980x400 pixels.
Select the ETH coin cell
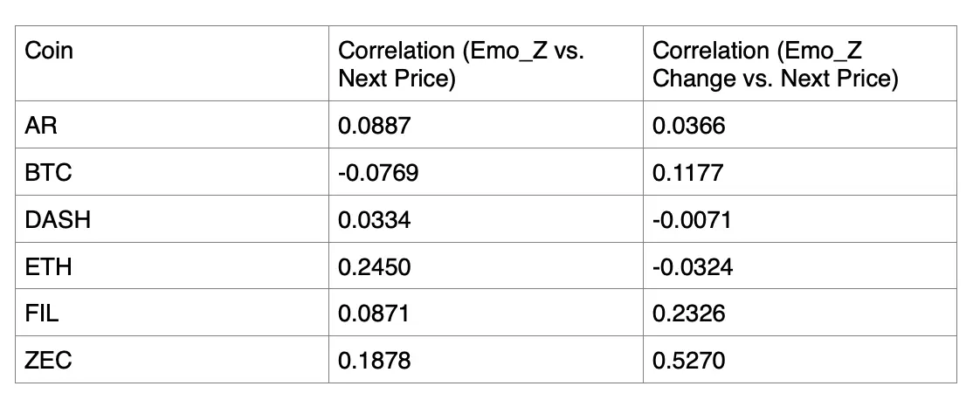pyautogui.click(x=48, y=266)
